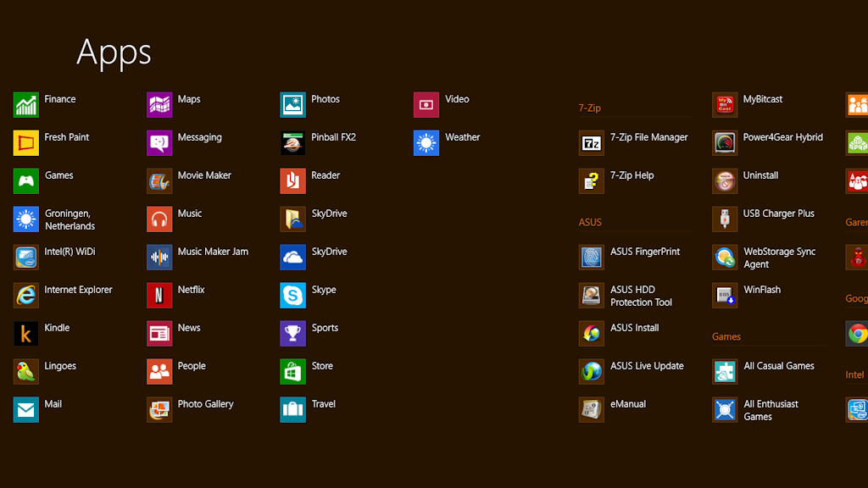Screen dimensions: 868x488
Task: Launch the WinFlash icon
Action: (x=725, y=296)
